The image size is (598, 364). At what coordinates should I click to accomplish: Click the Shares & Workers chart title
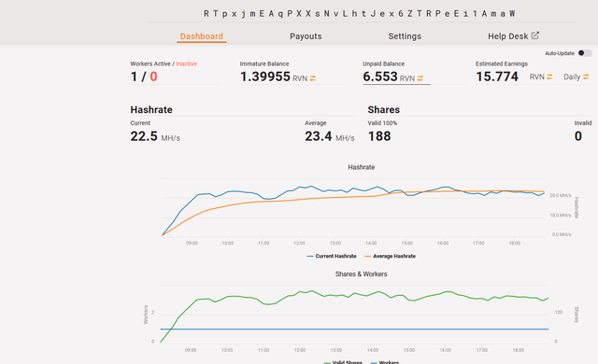pyautogui.click(x=362, y=274)
